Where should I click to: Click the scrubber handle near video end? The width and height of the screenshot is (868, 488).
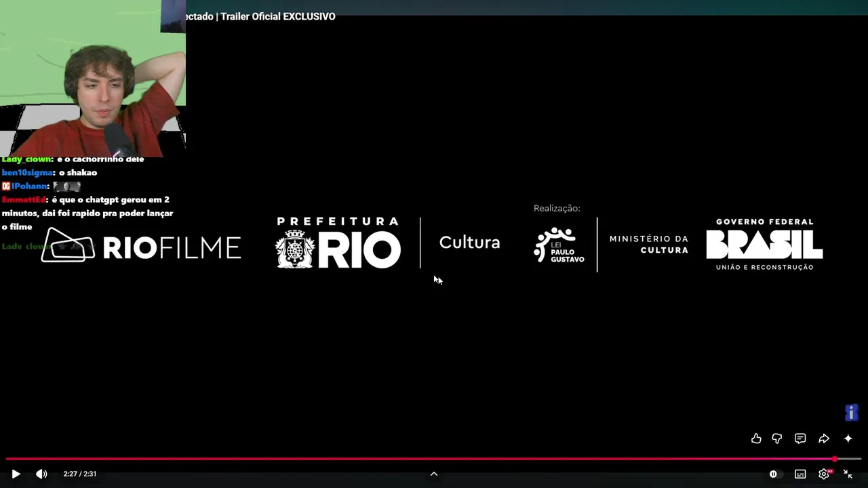835,459
